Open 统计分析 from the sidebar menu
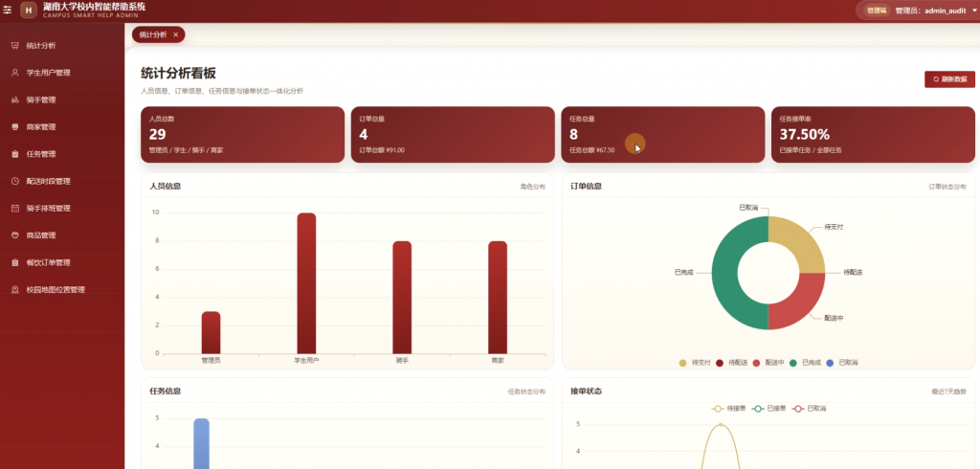This screenshot has width=980, height=469. tap(62, 46)
